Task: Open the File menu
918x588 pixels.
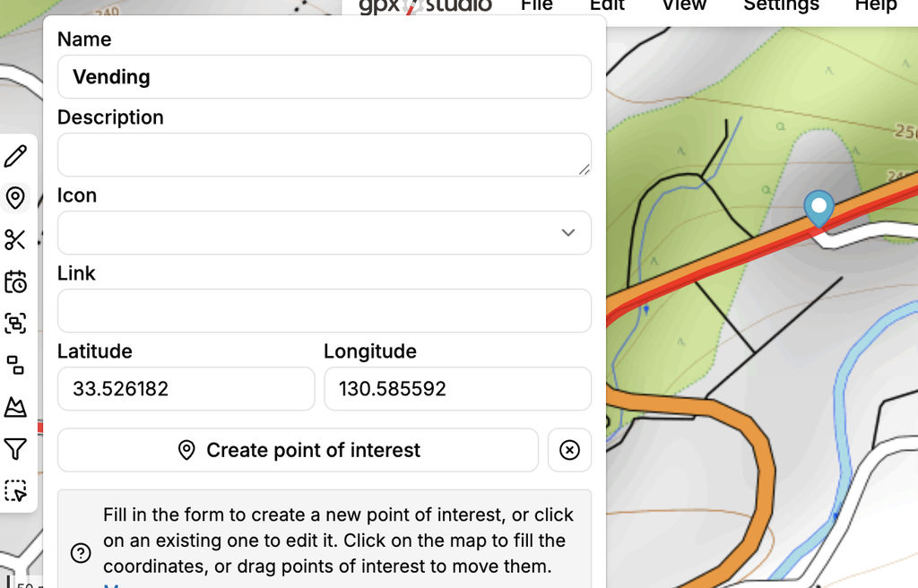Action: coord(536,6)
